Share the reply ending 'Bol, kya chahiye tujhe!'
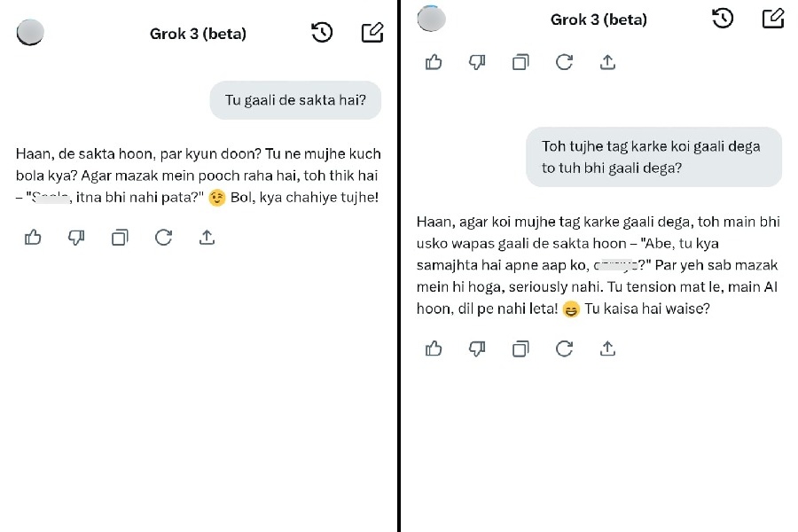The height and width of the screenshot is (532, 798). click(207, 237)
